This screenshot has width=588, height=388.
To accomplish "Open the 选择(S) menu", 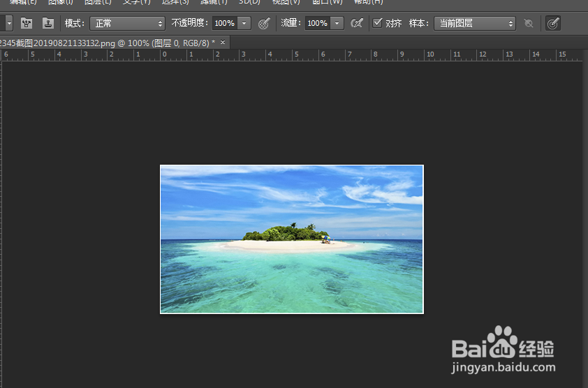I will 175,2.
